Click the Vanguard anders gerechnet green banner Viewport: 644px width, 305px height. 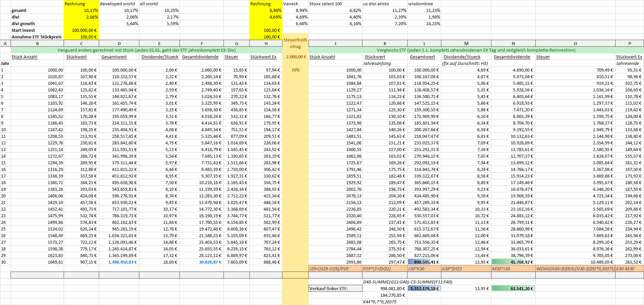[x=146, y=50]
